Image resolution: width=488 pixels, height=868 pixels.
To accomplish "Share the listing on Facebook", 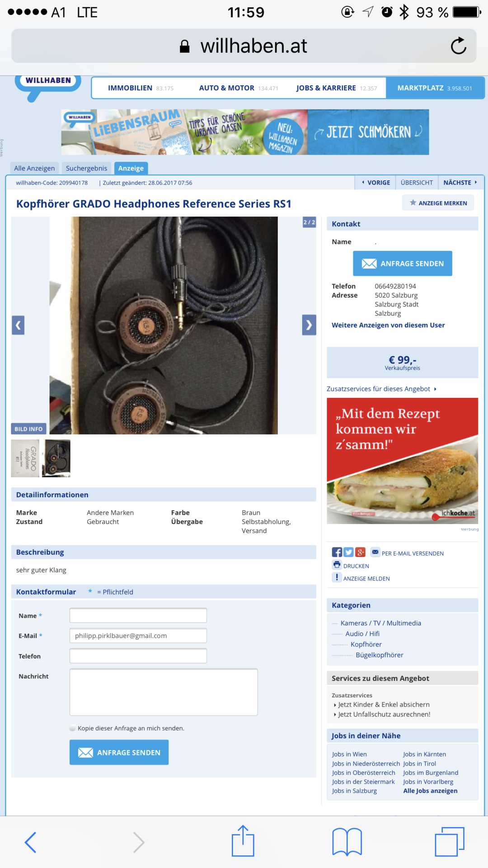I will [337, 552].
